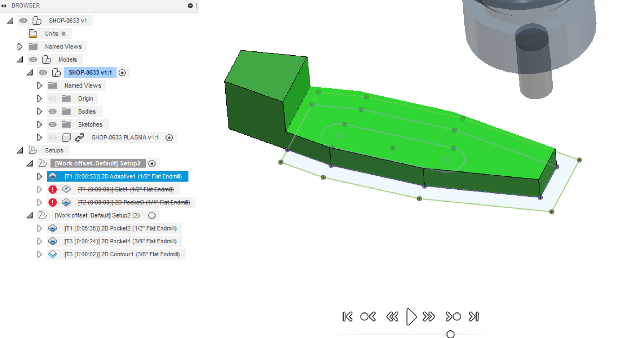
Task: Expand the 2D Contour1 operation
Action: coord(39,255)
